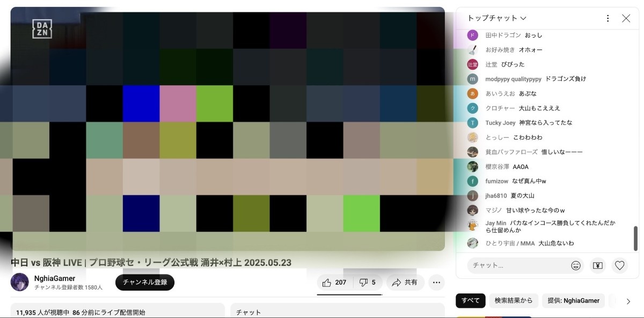
Task: Click the chat panel scrollbar
Action: point(636,238)
